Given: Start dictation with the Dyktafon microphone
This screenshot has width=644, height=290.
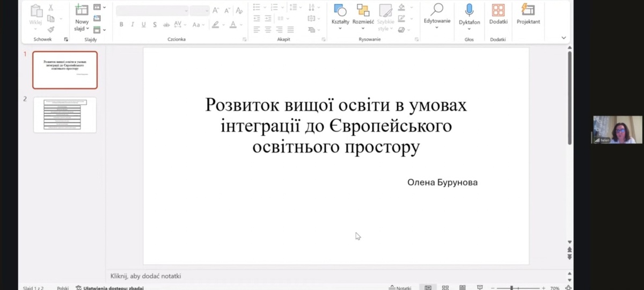Looking at the screenshot, I should click(469, 10).
